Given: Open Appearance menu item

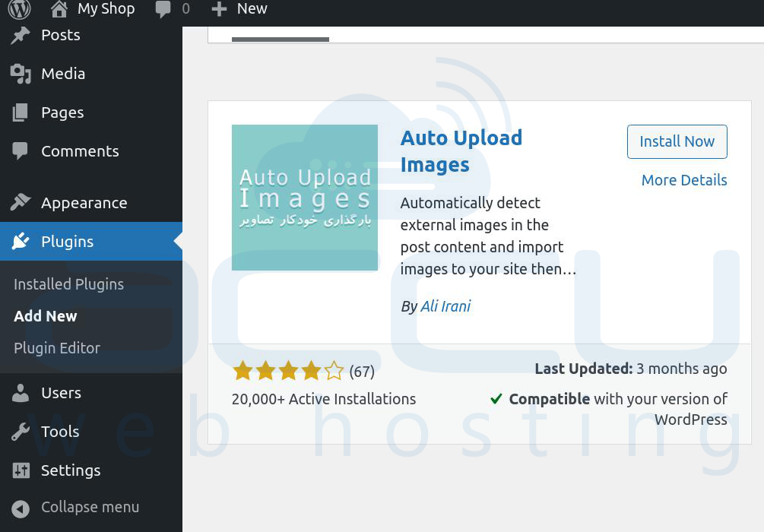Looking at the screenshot, I should tap(84, 203).
